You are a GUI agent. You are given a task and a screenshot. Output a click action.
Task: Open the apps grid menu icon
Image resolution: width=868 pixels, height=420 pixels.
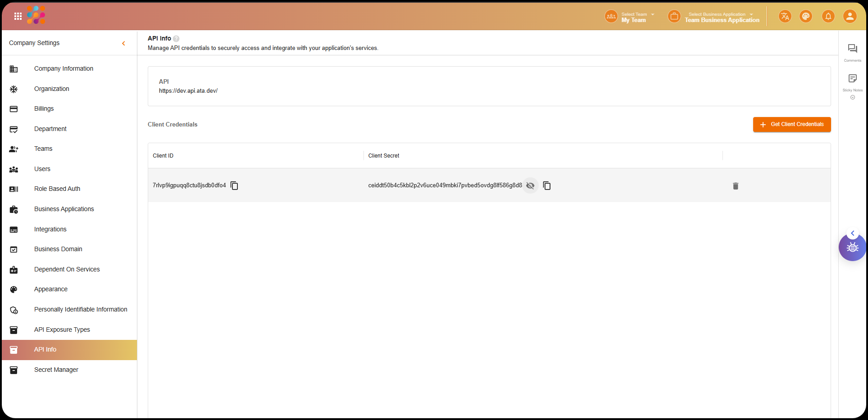click(18, 16)
